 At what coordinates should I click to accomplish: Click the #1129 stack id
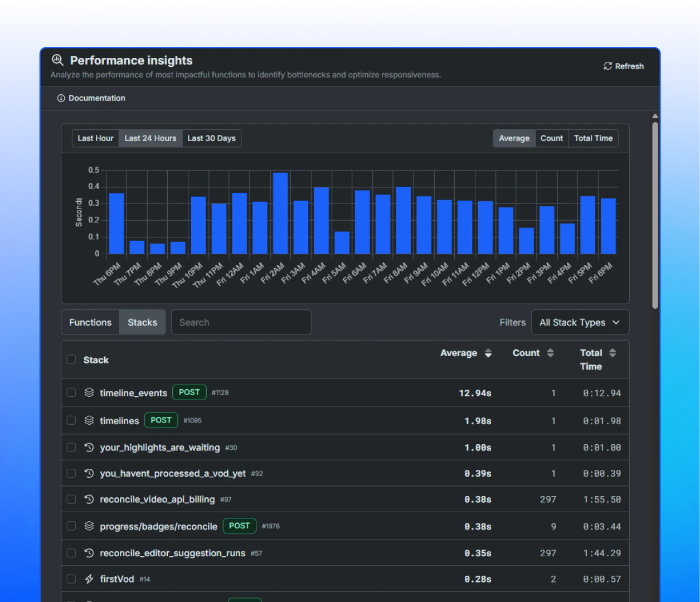pos(220,392)
